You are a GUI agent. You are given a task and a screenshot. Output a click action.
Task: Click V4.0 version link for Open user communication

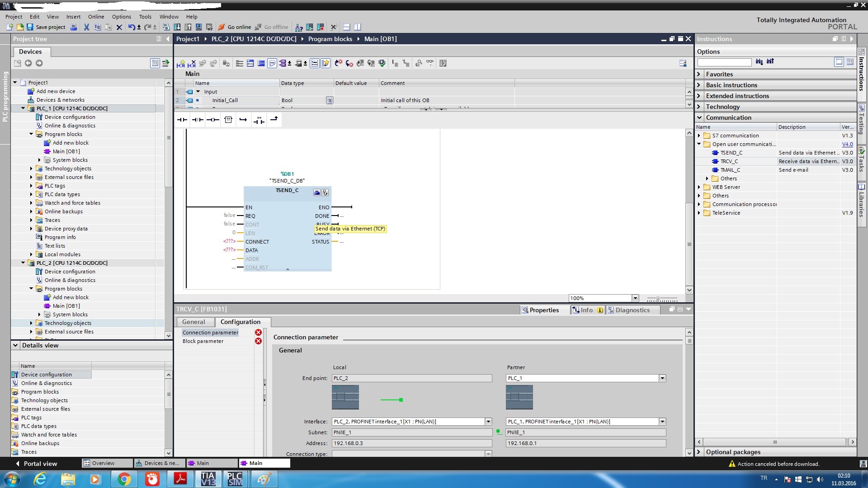[847, 144]
